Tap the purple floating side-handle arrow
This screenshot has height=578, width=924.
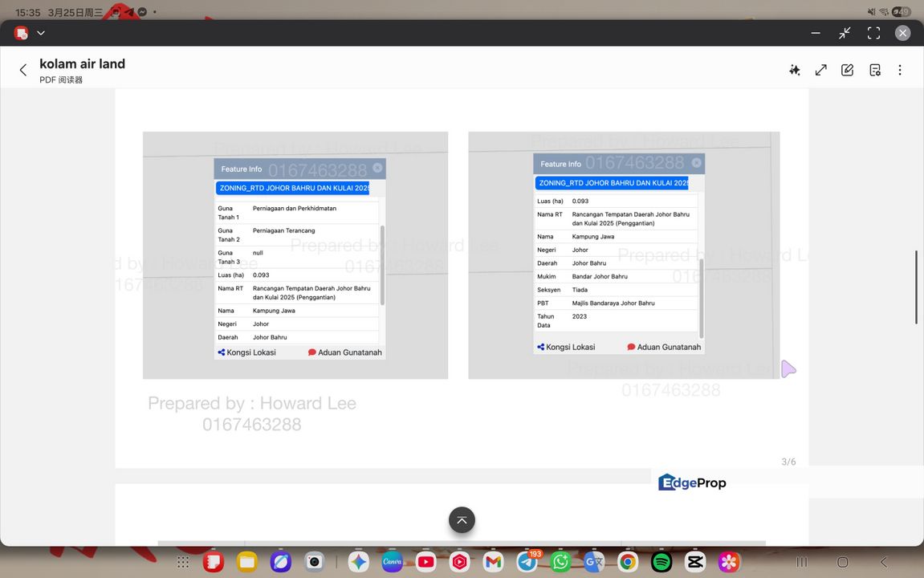(x=788, y=368)
